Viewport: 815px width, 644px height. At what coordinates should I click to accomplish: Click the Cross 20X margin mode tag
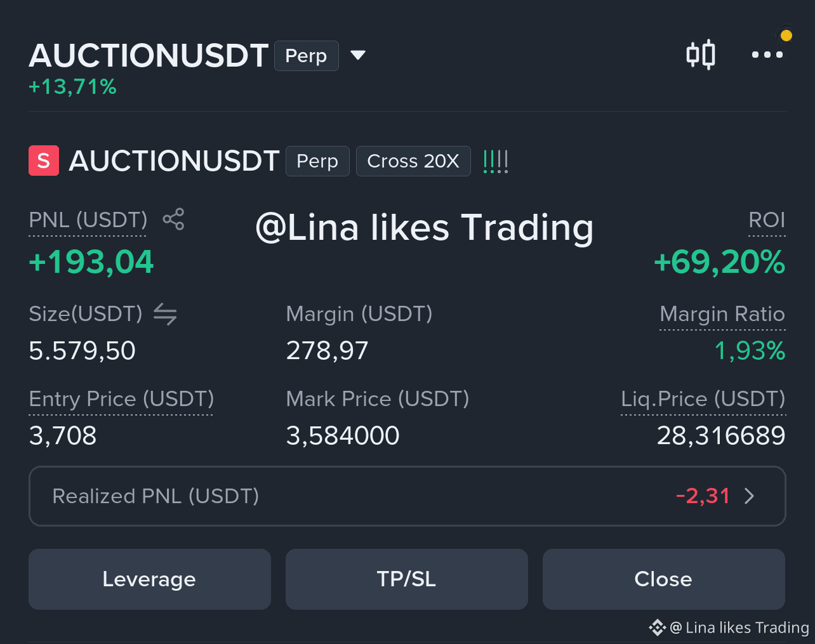[413, 161]
